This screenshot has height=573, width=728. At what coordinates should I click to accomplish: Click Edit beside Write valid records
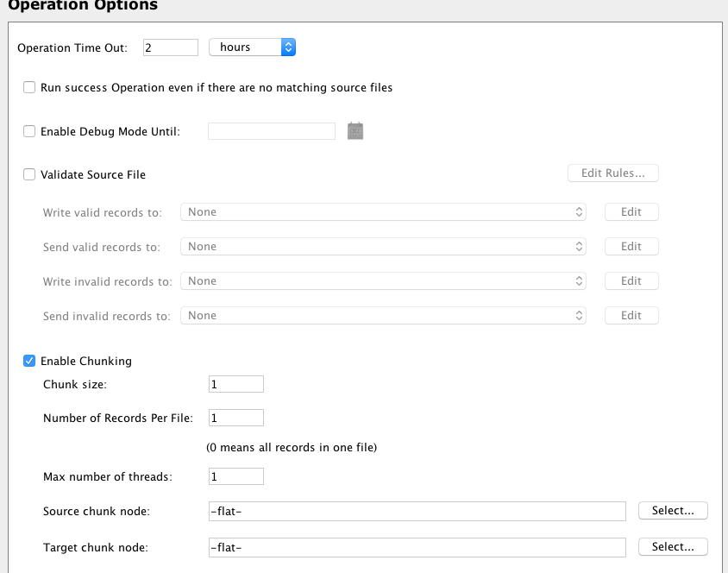(x=631, y=212)
